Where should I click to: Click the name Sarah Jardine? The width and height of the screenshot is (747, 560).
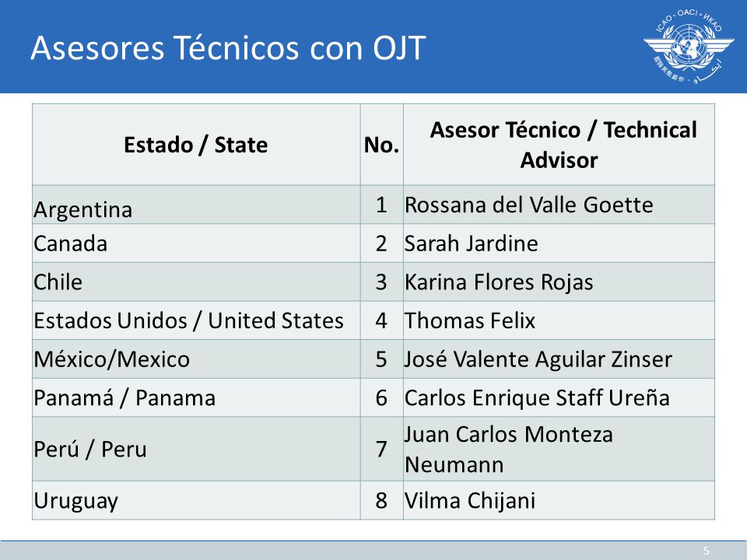472,243
